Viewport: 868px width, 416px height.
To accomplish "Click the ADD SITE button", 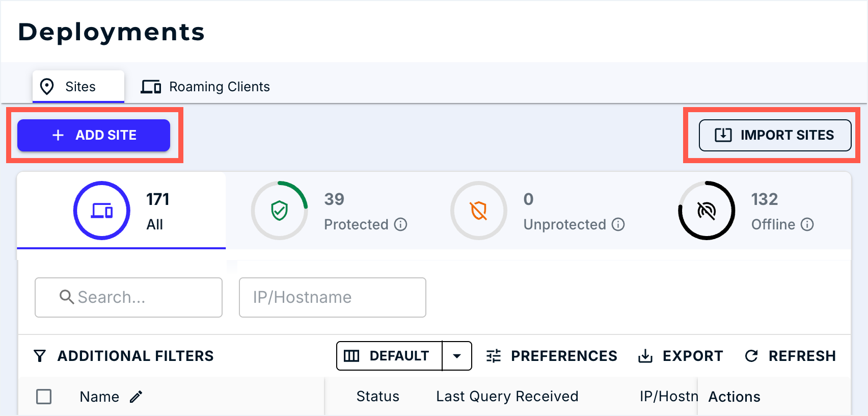I will [x=94, y=135].
